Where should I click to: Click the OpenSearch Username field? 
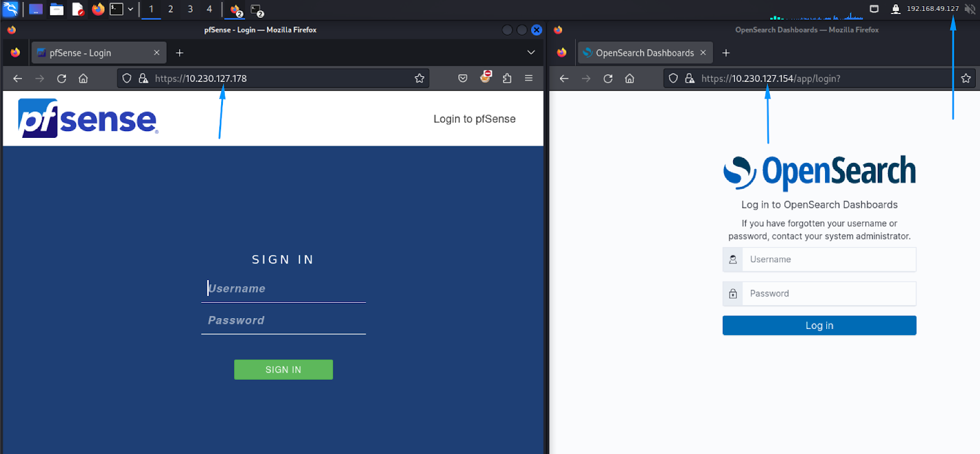coord(820,259)
